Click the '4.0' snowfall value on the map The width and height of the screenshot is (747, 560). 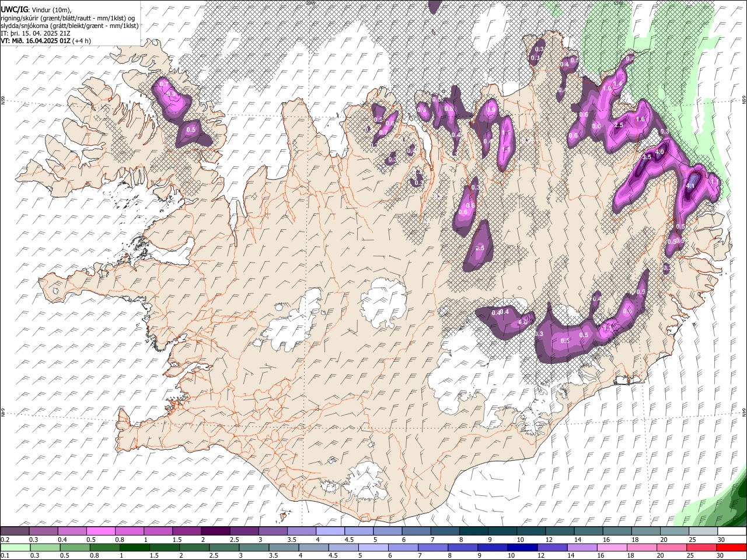[x=659, y=152]
